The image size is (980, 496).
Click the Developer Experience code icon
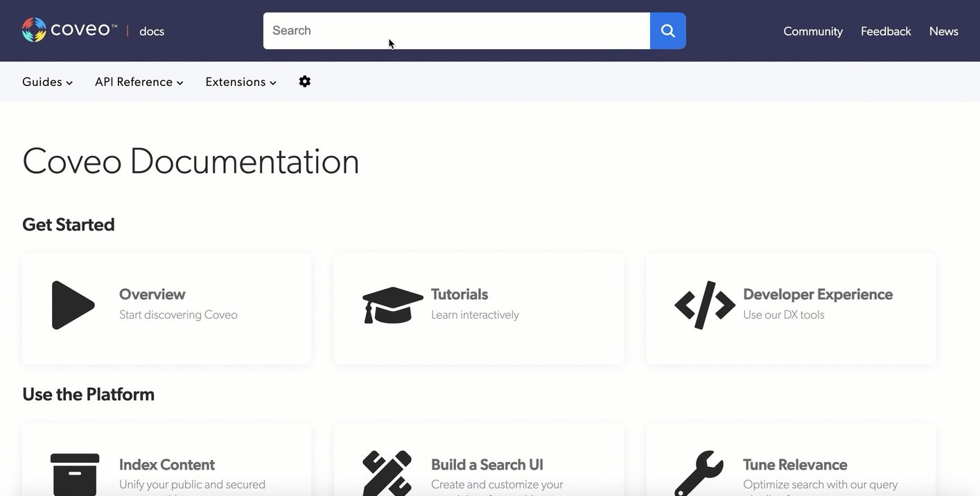pos(705,305)
